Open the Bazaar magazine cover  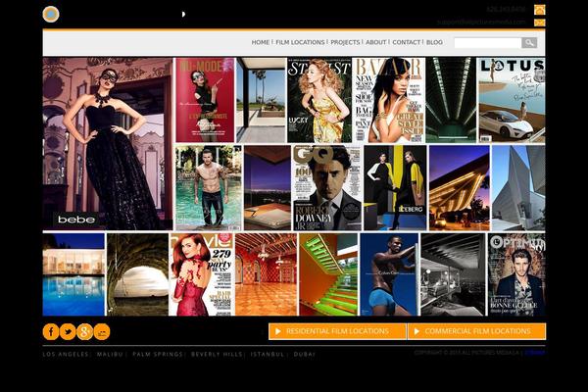(389, 100)
